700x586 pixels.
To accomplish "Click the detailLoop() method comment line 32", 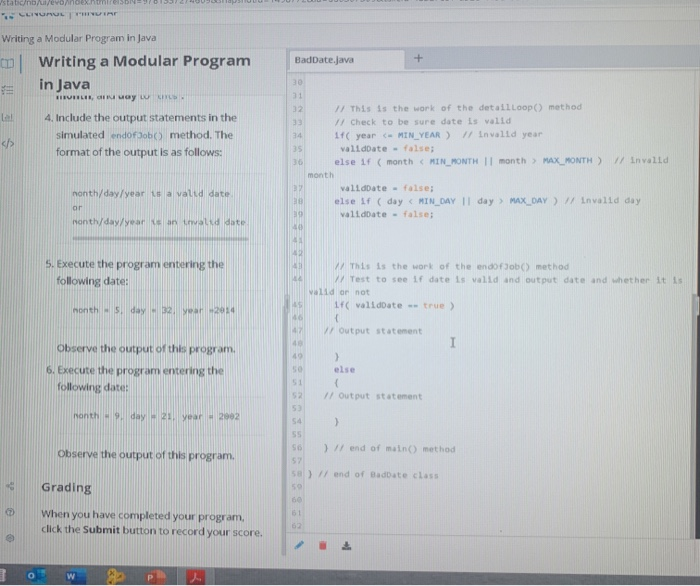I will click(x=458, y=108).
